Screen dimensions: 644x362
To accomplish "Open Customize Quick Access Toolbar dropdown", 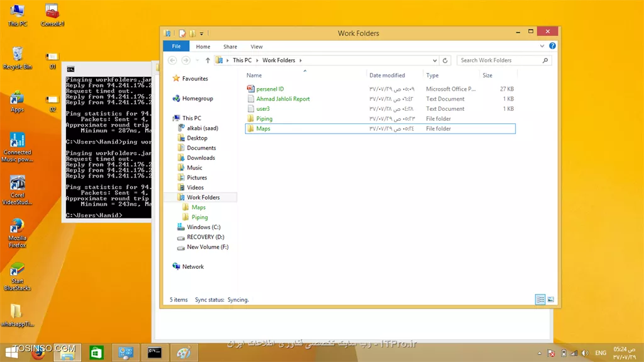I will tap(201, 34).
